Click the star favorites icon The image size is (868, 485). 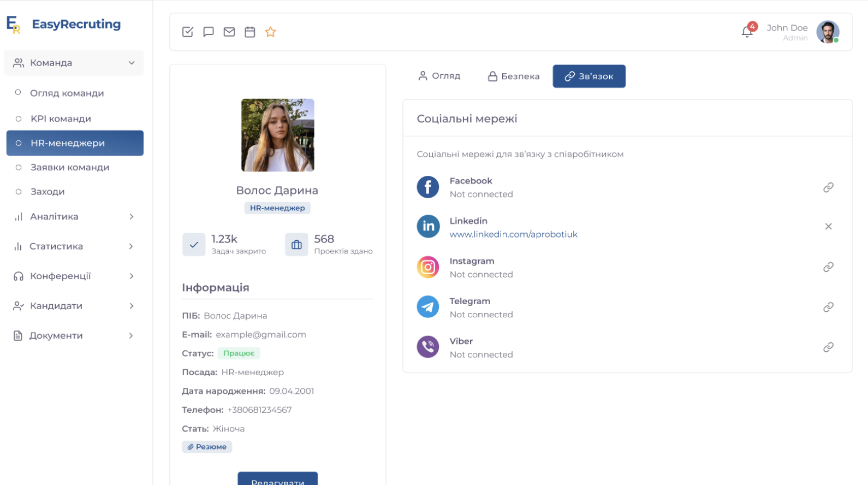coord(271,32)
